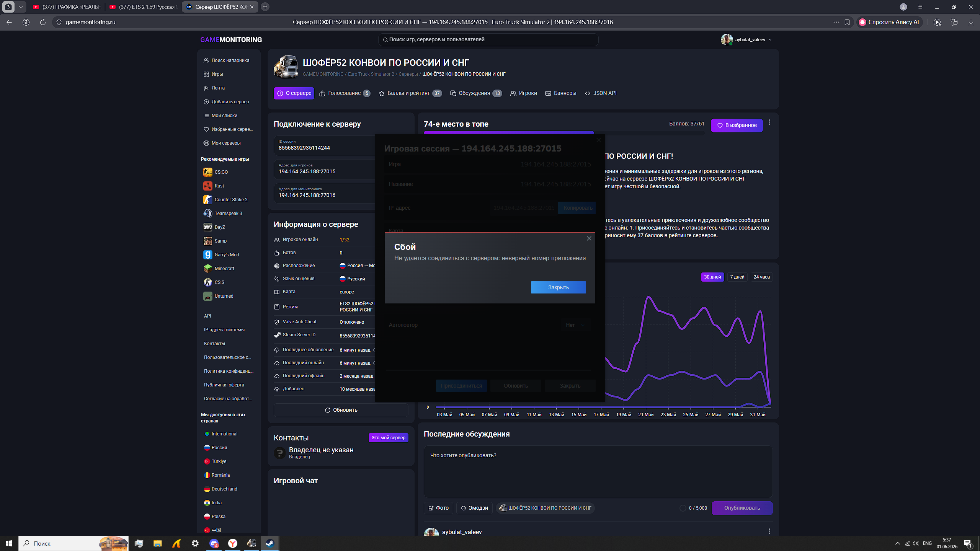Image resolution: width=980 pixels, height=551 pixels.
Task: Switch to the ETS 2 1.59 browser tab
Action: (143, 7)
